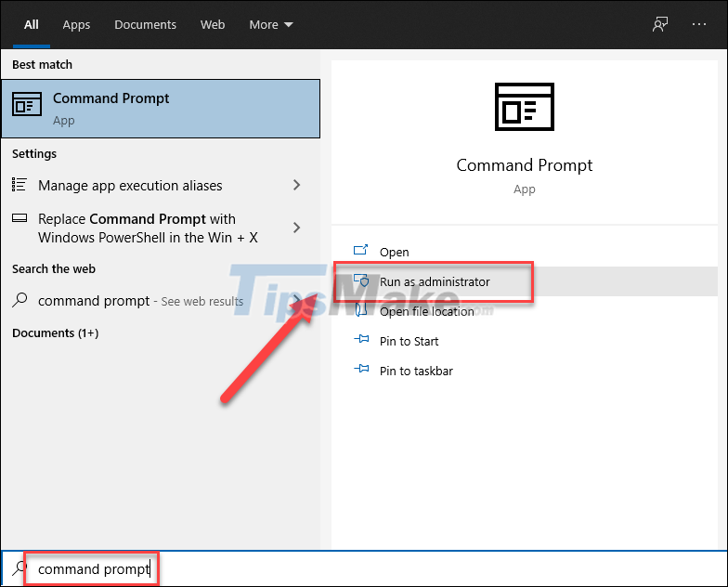Screen dimensions: 728x587
Task: Click the Settings section heading
Action: [x=34, y=154]
